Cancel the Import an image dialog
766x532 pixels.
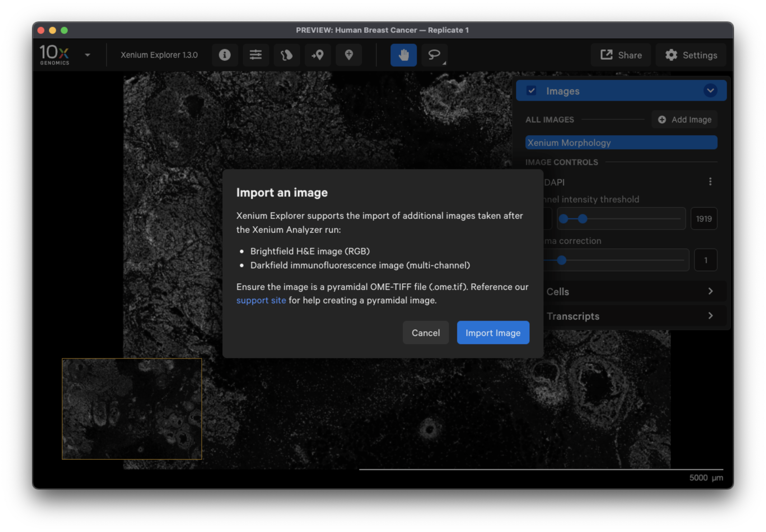426,333
